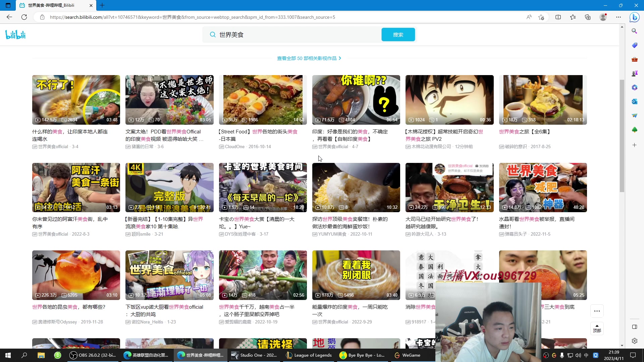
Task: Click the bilibili logo to go home
Action: [15, 34]
